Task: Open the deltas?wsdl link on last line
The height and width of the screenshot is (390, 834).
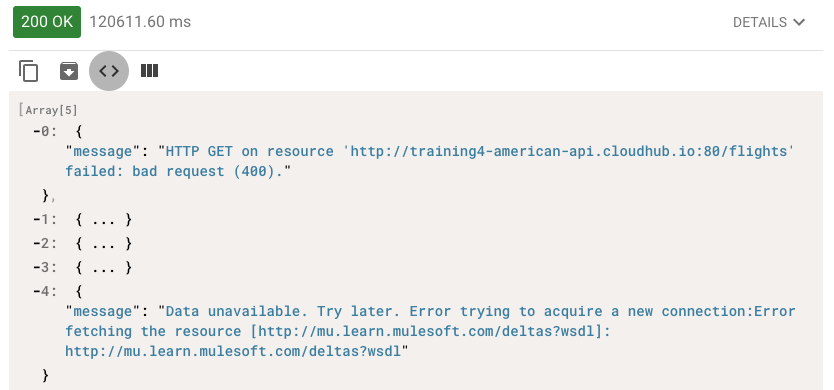Action: [x=233, y=351]
